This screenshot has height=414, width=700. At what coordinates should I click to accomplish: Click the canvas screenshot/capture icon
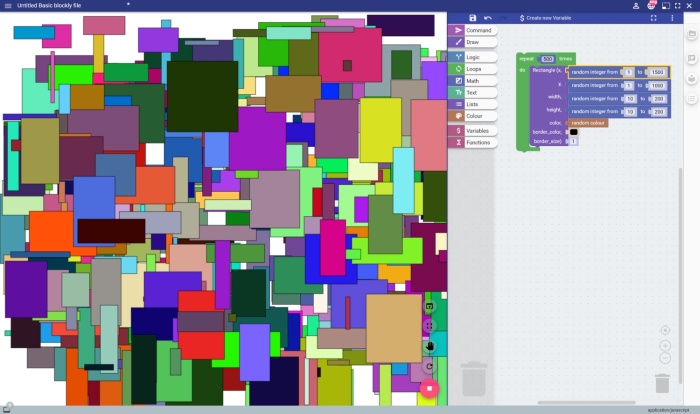tap(429, 306)
